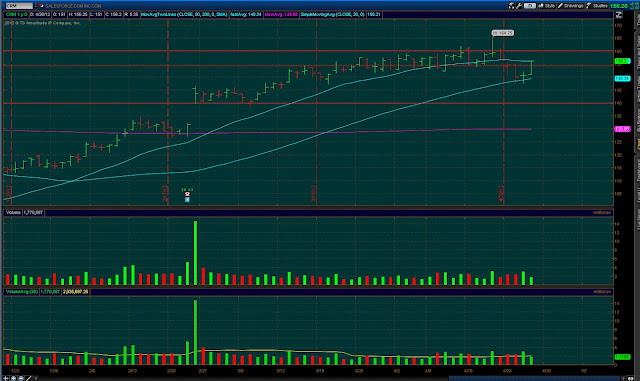Open the Style menu
The height and width of the screenshot is (381, 640).
547,6
